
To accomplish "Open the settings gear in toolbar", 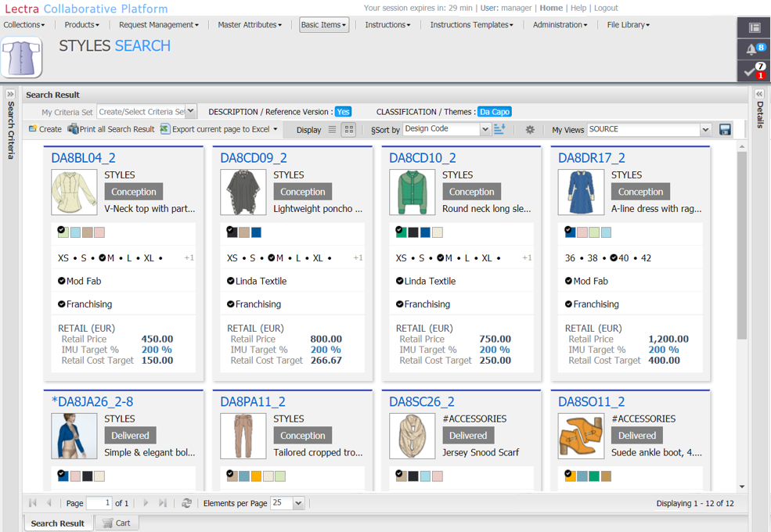I will tap(530, 130).
